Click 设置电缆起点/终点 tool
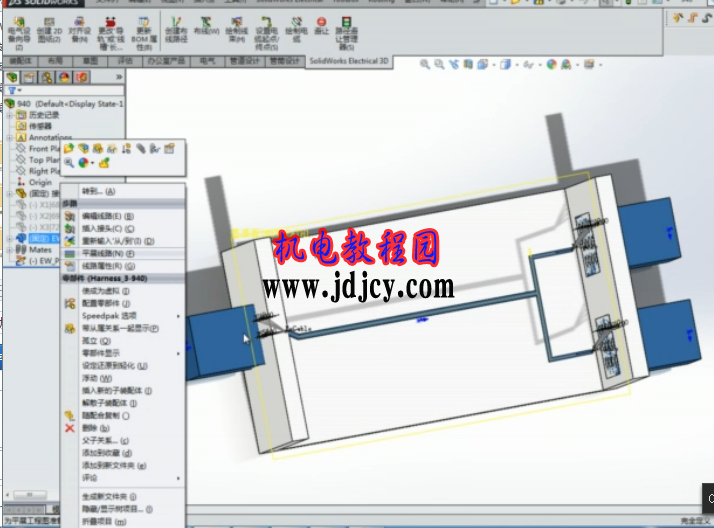The height and width of the screenshot is (528, 714). coord(266,33)
